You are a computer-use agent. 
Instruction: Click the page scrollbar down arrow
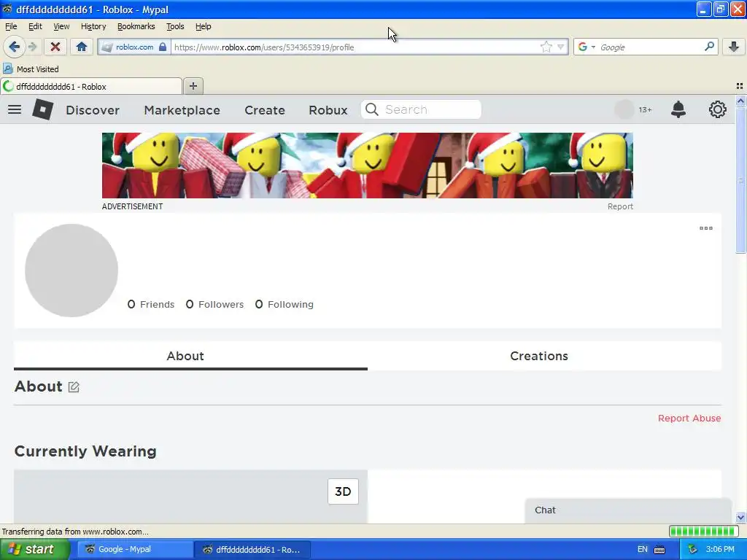click(x=740, y=517)
